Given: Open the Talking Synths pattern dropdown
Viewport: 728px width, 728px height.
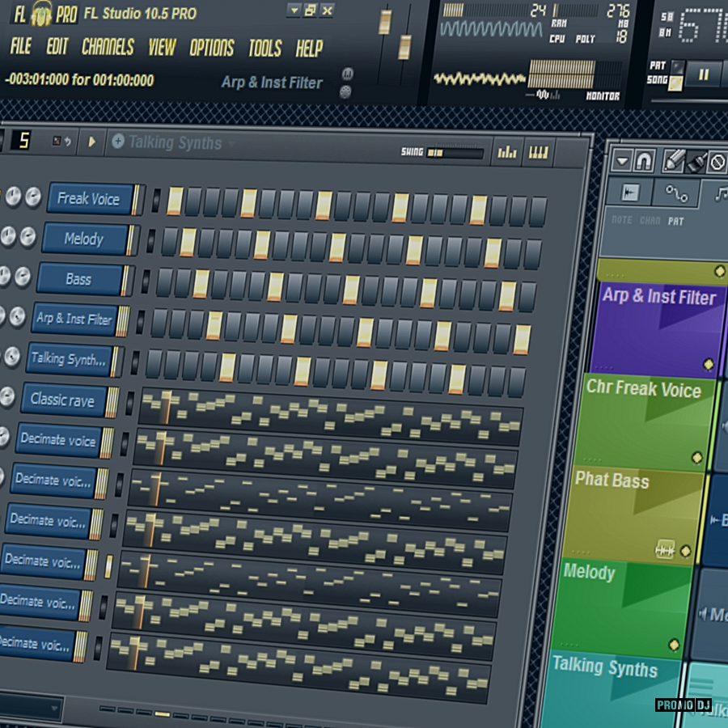Looking at the screenshot, I should coord(231,143).
